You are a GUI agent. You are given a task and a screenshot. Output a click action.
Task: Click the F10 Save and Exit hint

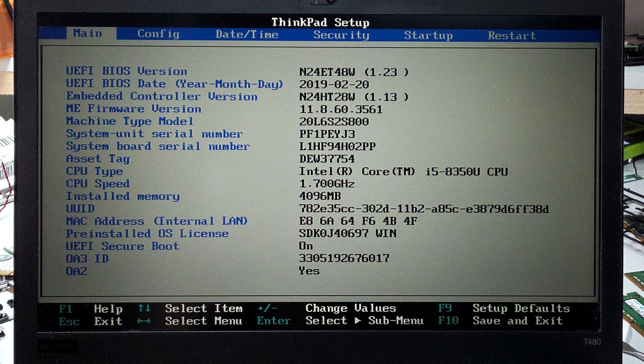(500, 321)
